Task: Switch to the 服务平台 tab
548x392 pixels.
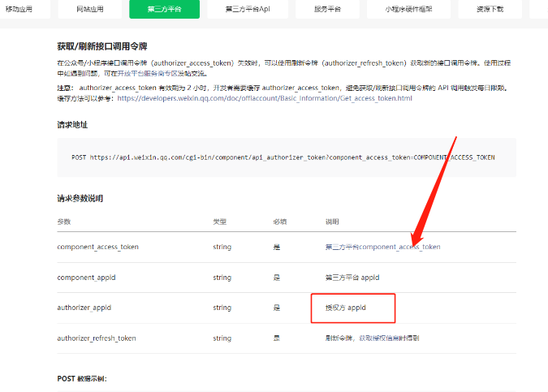Action: (x=327, y=9)
